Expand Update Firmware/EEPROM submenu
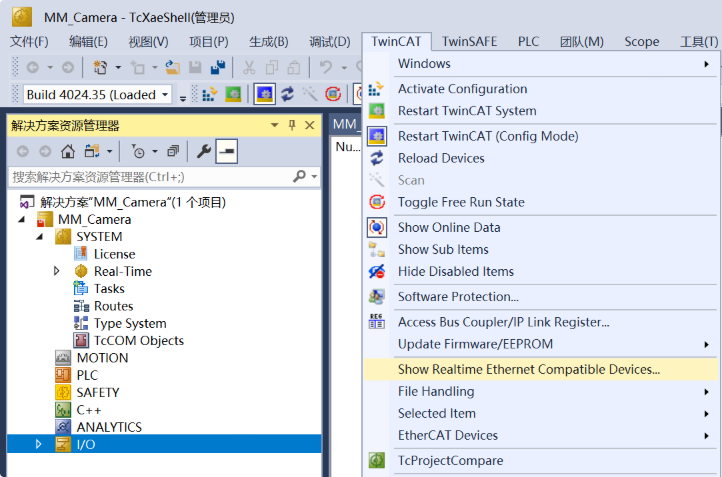Screen dimensions: 722x477 [x=541, y=344]
